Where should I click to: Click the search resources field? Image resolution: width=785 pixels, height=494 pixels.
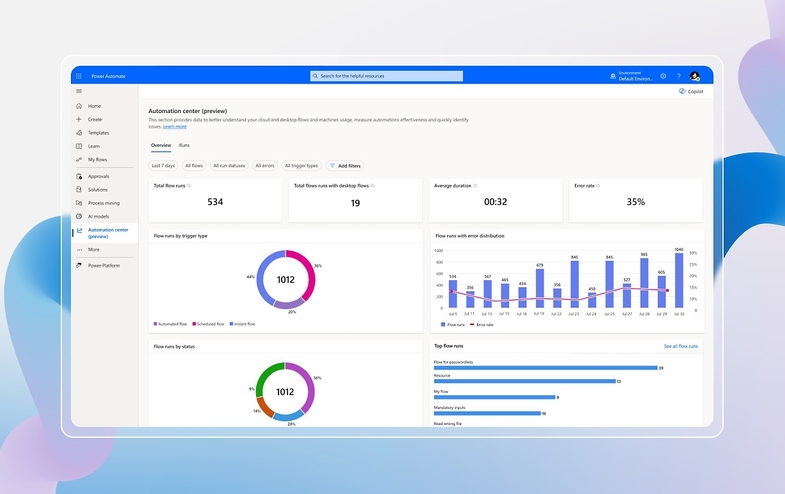[x=386, y=76]
